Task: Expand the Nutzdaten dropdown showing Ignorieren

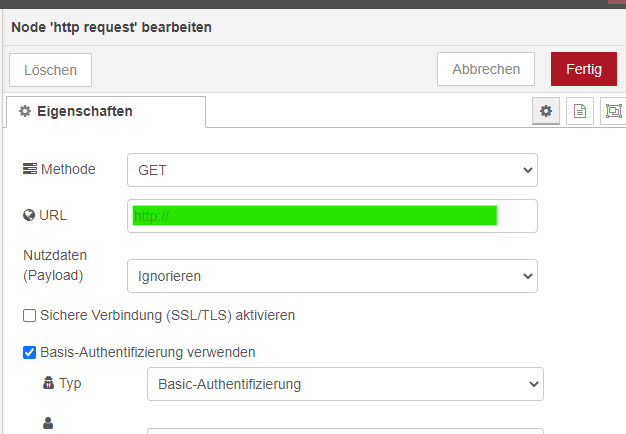Action: pyautogui.click(x=332, y=275)
